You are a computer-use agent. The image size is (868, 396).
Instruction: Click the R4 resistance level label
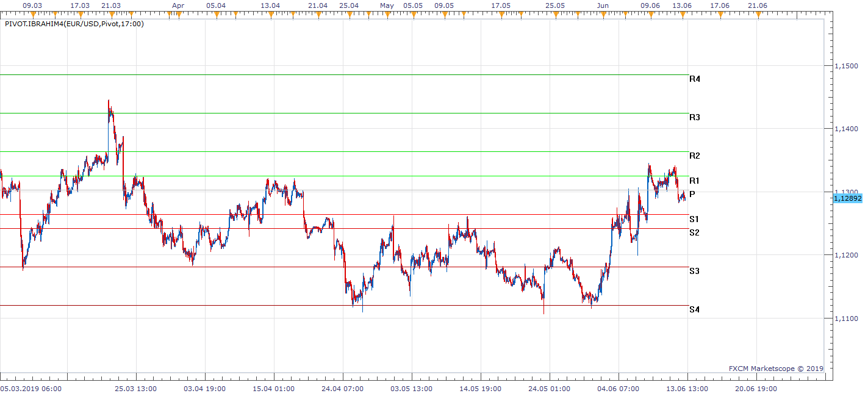click(695, 79)
